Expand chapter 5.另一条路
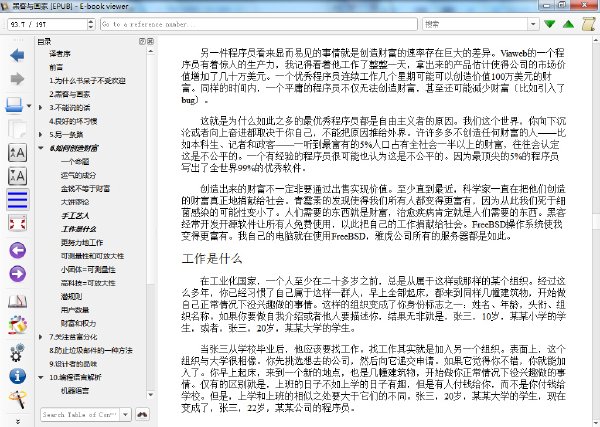Screen dimensions: 600x427 pos(41,134)
